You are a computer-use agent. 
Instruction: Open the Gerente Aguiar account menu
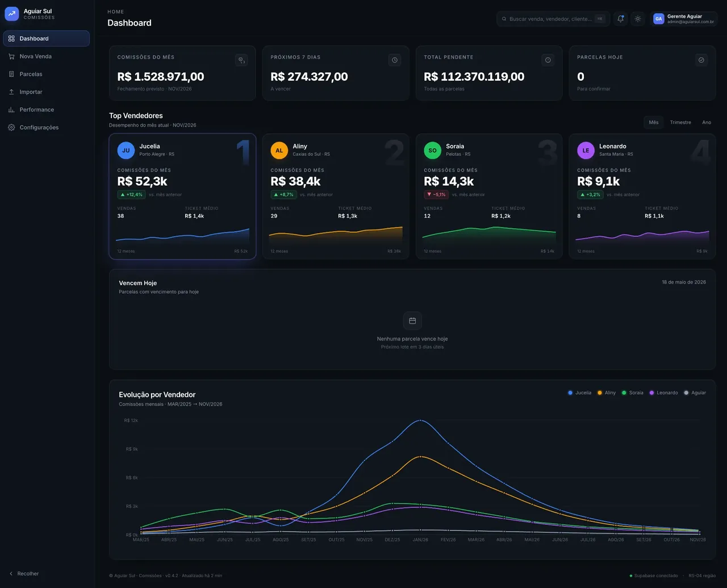coord(684,19)
